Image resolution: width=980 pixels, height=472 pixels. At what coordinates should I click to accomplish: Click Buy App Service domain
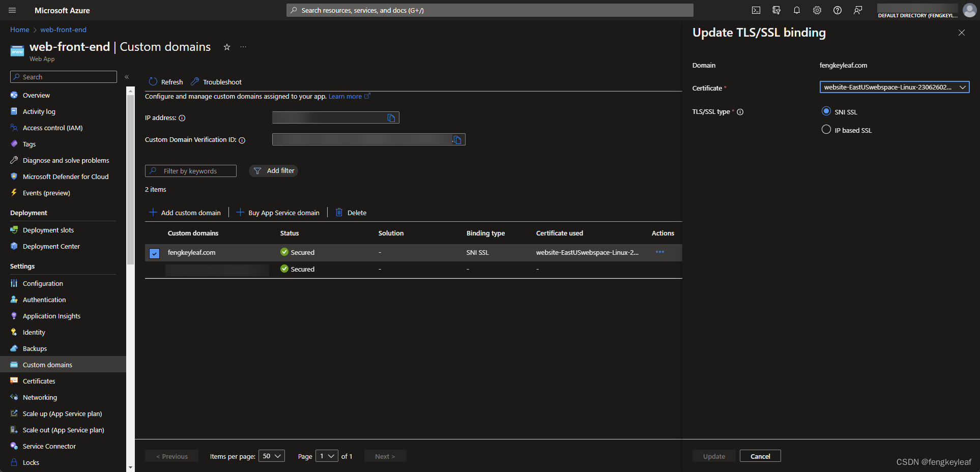pos(278,213)
